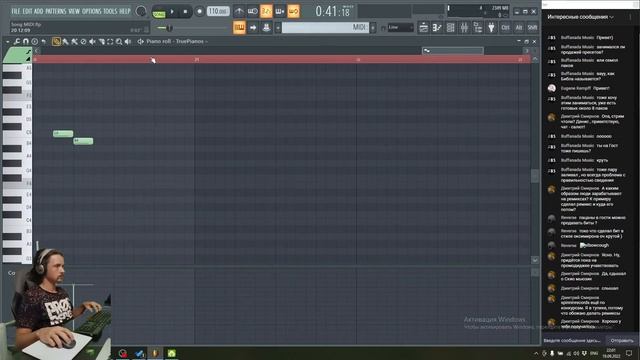Choose the Select marquee tool
Viewport: 640px width, 360px height.
pyautogui.click(x=110, y=42)
